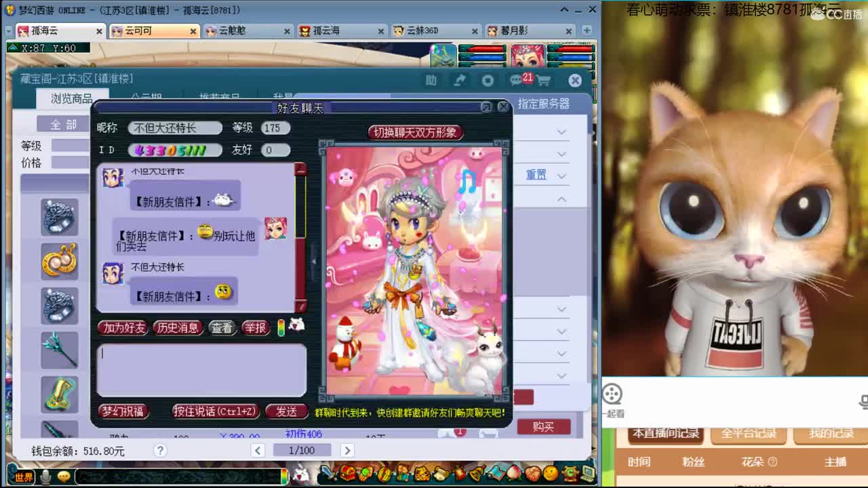
Task: Click 指定服务器 in 藏宝阁
Action: (544, 104)
